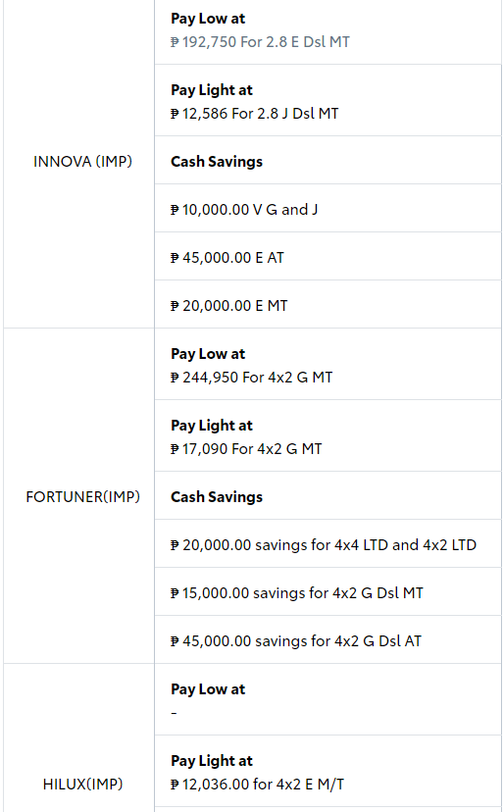
Task: Click ₱ 20,000.00 E MT row
Action: [328, 304]
